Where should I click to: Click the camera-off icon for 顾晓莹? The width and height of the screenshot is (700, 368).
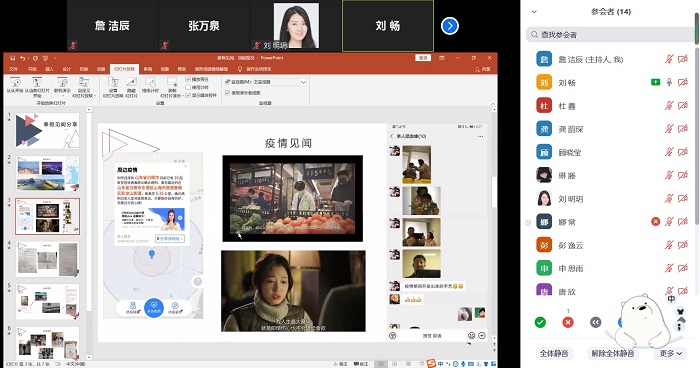pos(683,152)
